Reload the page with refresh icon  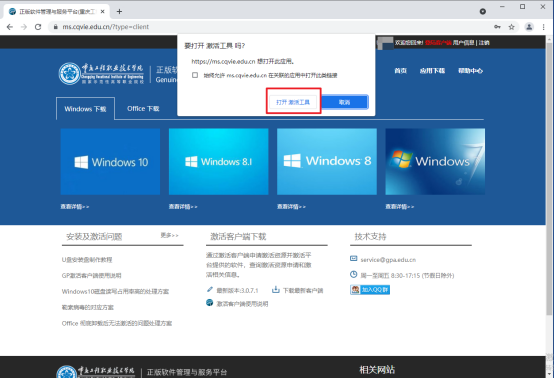coord(38,27)
